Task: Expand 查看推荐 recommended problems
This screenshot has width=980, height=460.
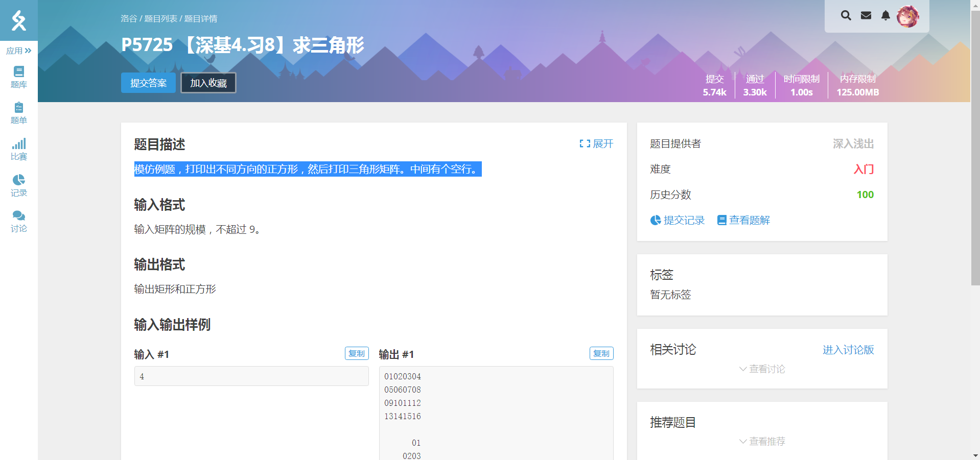Action: tap(762, 442)
